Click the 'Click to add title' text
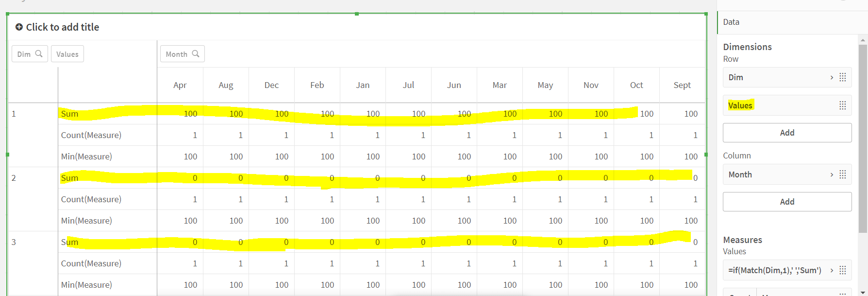 tap(63, 27)
